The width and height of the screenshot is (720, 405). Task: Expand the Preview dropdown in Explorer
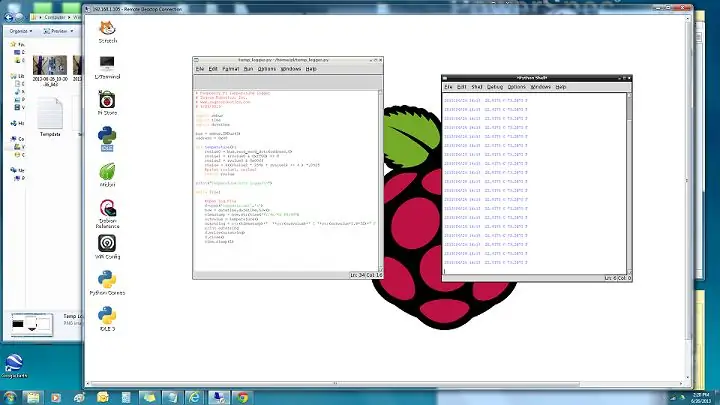[58, 31]
